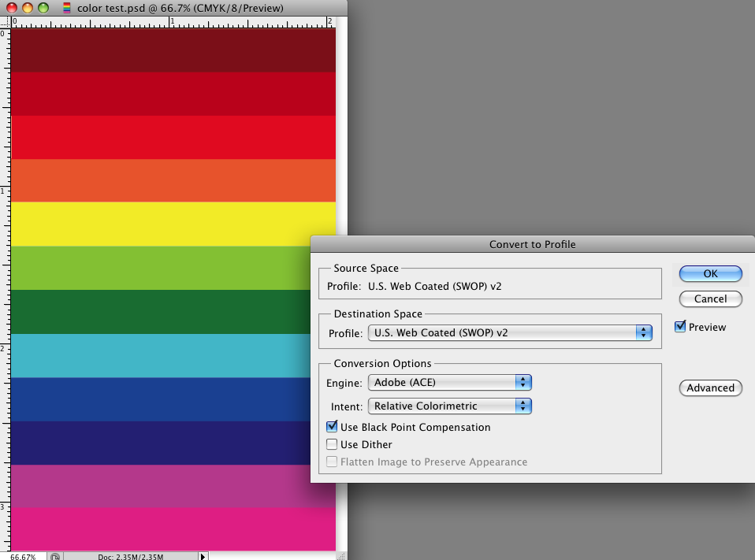Viewport: 755px width, 560px height.
Task: Click the window resize grip at bottom corner
Action: pyautogui.click(x=341, y=556)
